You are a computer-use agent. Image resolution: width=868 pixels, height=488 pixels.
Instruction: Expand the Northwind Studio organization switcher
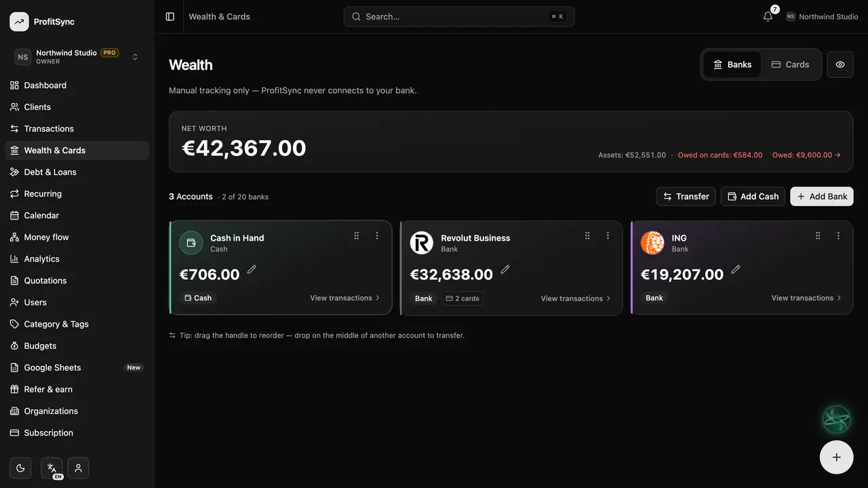pyautogui.click(x=77, y=57)
